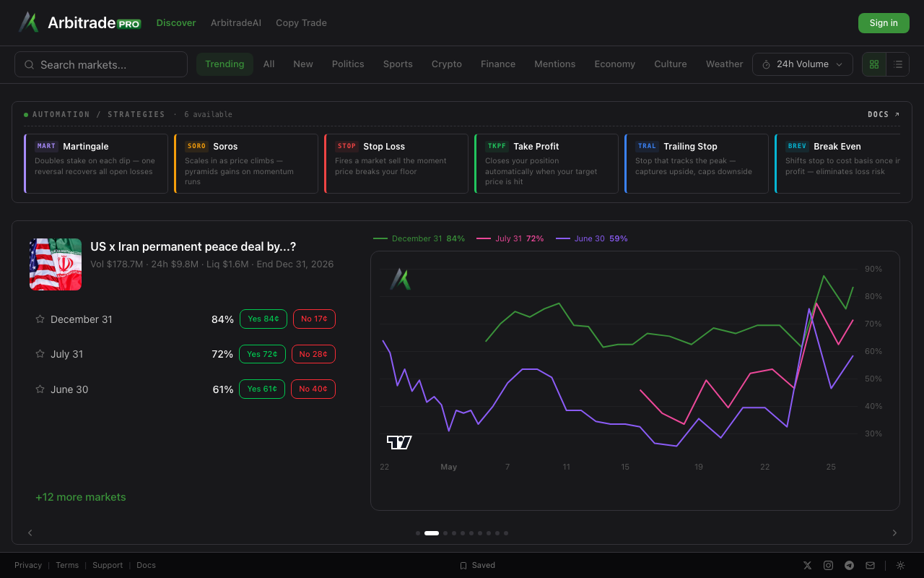Open the Stop Loss strategy card

(x=396, y=163)
